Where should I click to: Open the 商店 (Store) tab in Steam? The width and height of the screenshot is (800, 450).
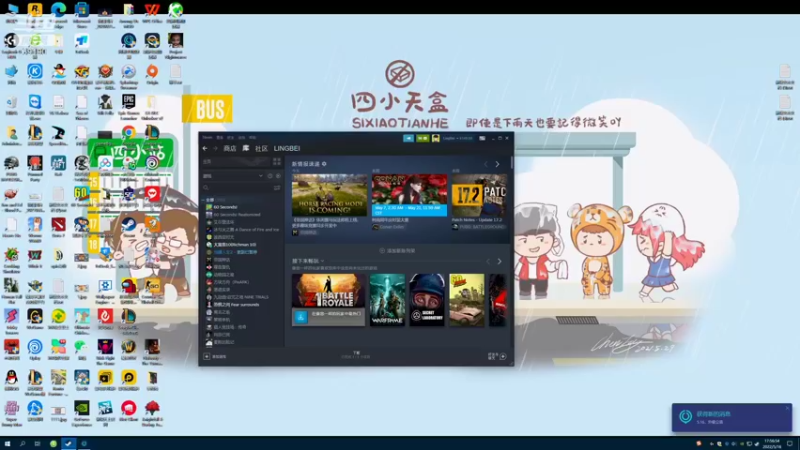click(230, 148)
